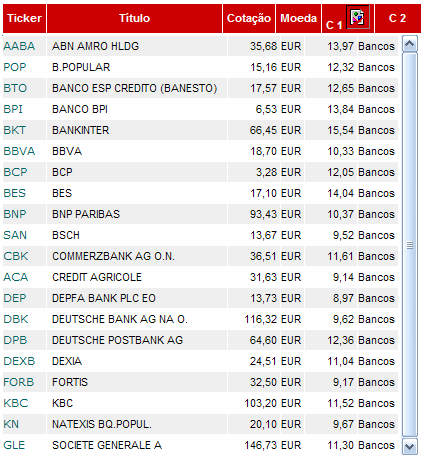Open the ACA ticker link
Viewport: 424px width, 460px height.
pyautogui.click(x=16, y=277)
